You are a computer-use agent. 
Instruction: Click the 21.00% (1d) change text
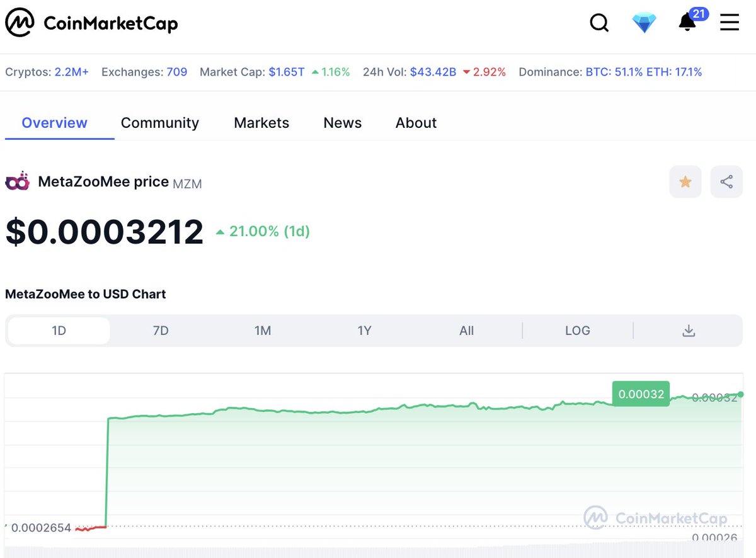point(263,232)
